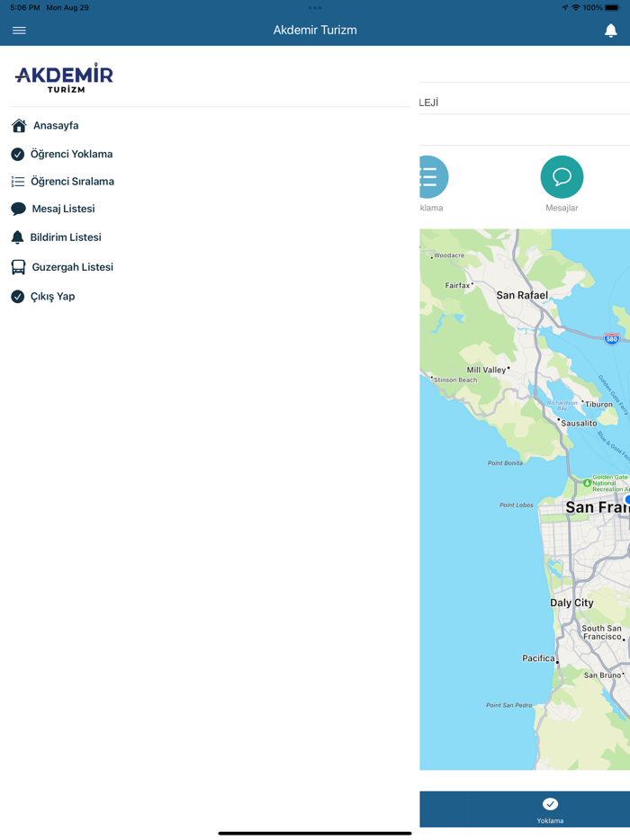
Task: Click Fairfax label on the map
Action: point(457,285)
